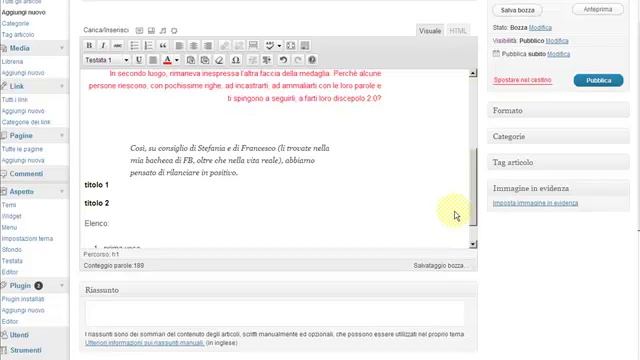Paste as plain text

190,60
